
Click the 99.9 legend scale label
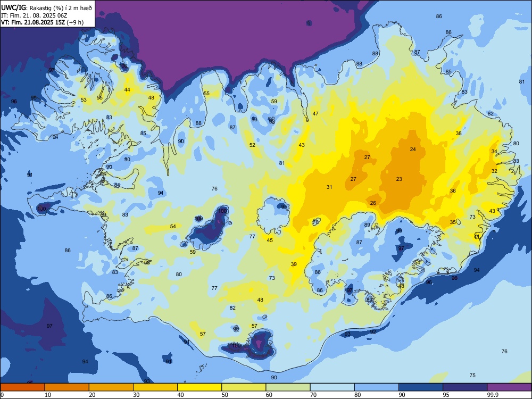click(x=493, y=395)
